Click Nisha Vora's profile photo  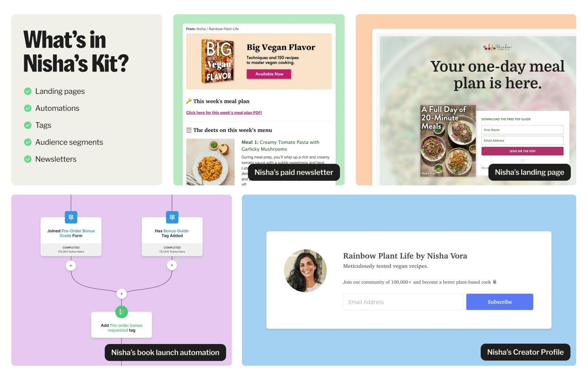[x=305, y=271]
